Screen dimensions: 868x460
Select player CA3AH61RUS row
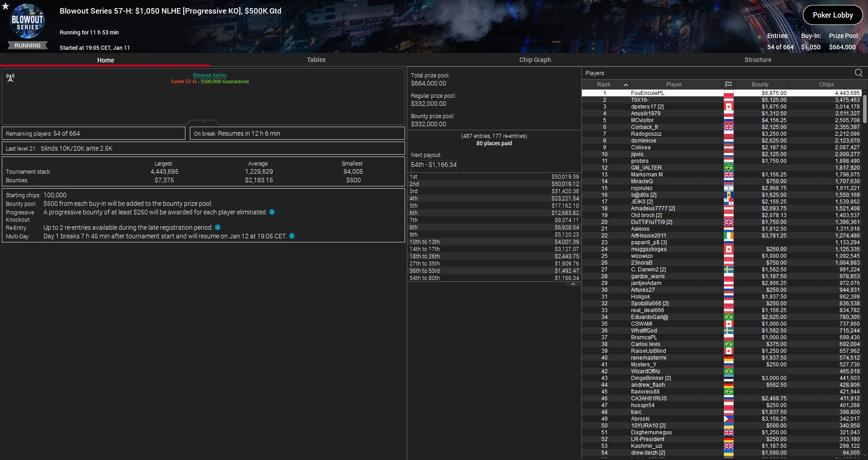point(722,398)
